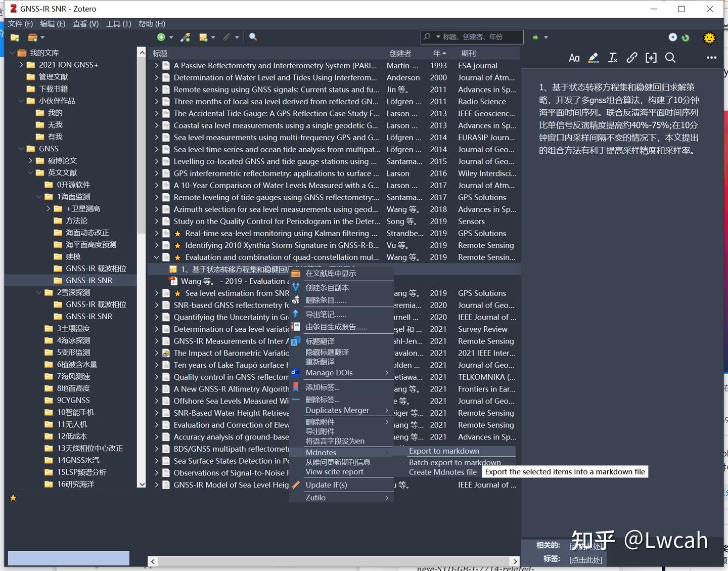Screen dimensions: 728x571
Task: Collapse the 我的文库 library tree
Action: [13, 53]
